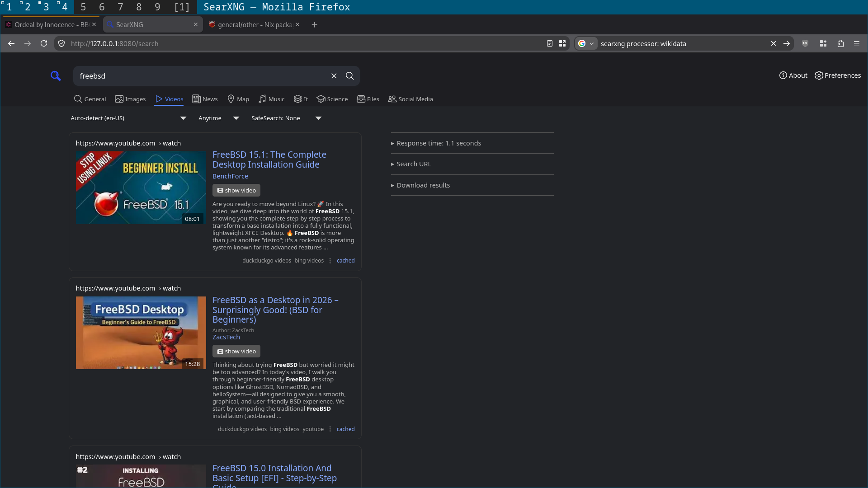Clear the freebsd search query
This screenshot has width=868, height=488.
(334, 76)
